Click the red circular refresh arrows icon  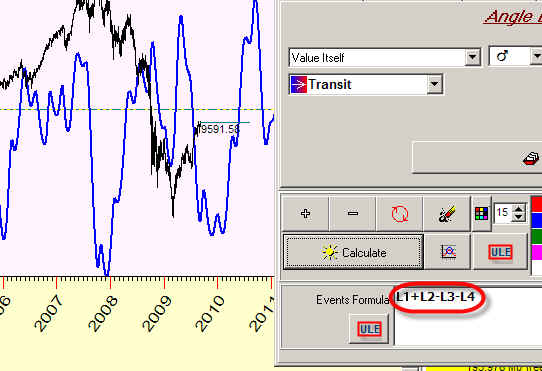(400, 213)
